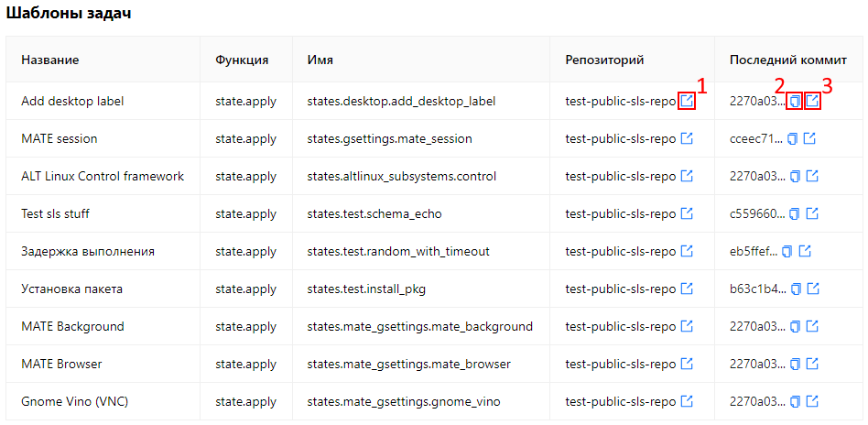Open commit link for Gnome Vino (VNC)

(x=812, y=401)
